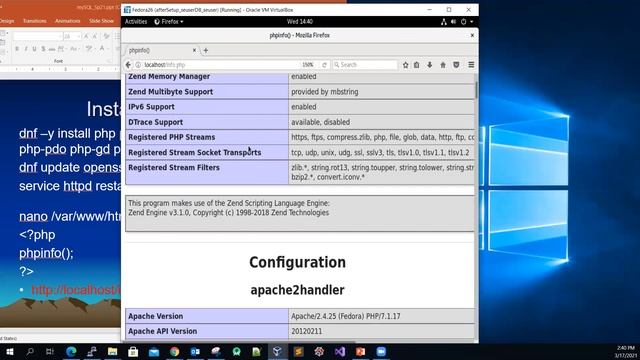The height and width of the screenshot is (360, 640).
Task: Reload the phpinfo page
Action: [324, 65]
